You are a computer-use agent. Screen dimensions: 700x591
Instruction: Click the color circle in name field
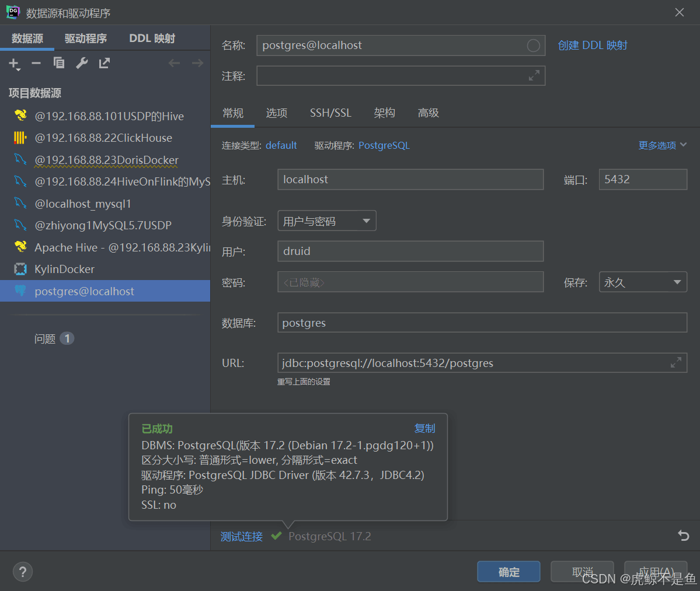(533, 46)
